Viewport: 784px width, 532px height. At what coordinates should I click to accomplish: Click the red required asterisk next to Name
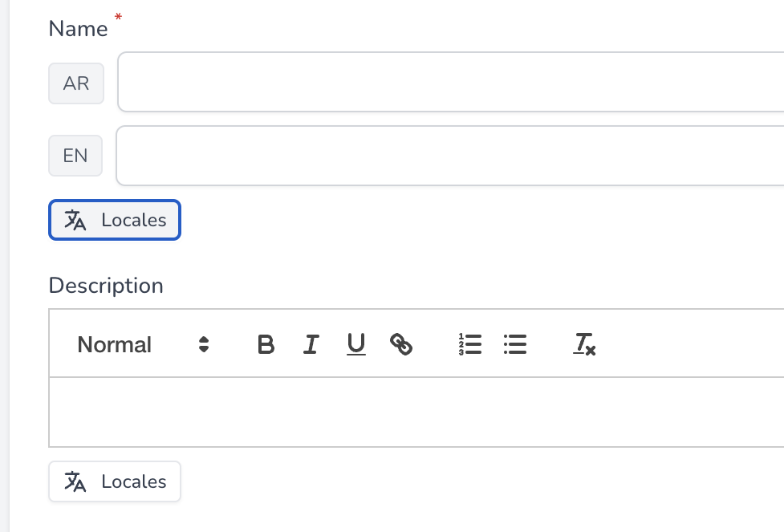120,18
